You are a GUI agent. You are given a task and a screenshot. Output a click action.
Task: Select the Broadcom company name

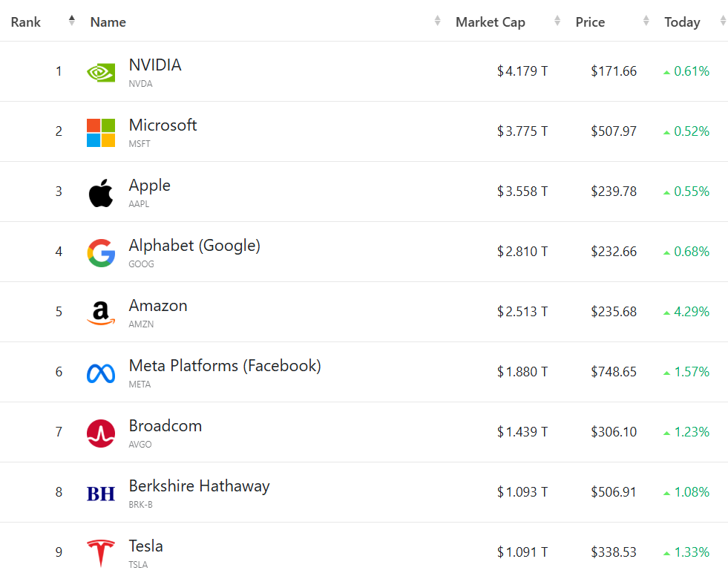tap(165, 426)
